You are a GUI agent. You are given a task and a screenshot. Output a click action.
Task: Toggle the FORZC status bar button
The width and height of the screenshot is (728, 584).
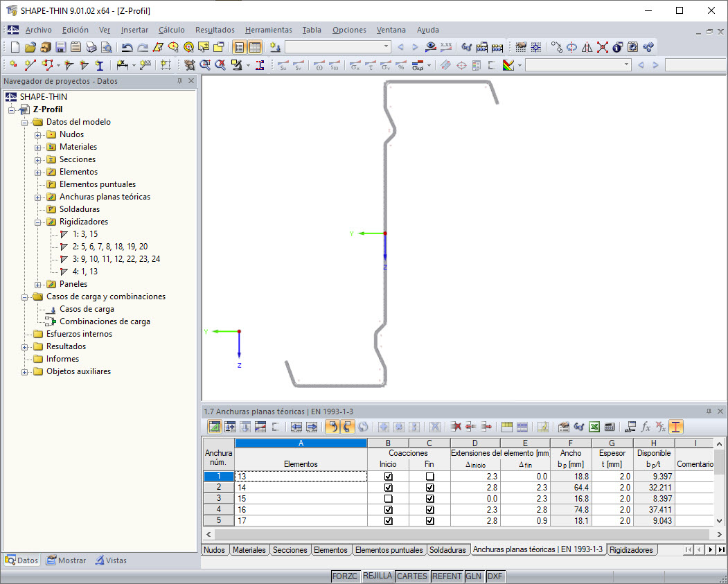pos(345,576)
